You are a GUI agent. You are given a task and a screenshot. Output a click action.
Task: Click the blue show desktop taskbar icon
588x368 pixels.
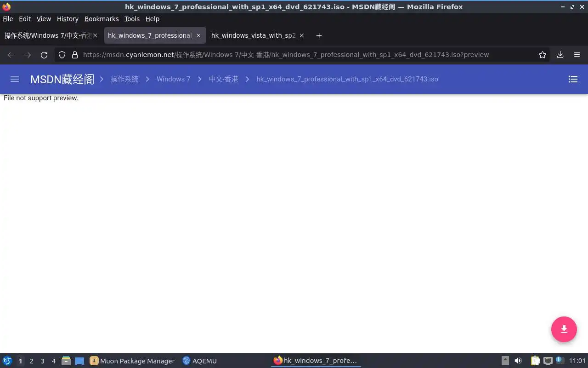click(79, 361)
